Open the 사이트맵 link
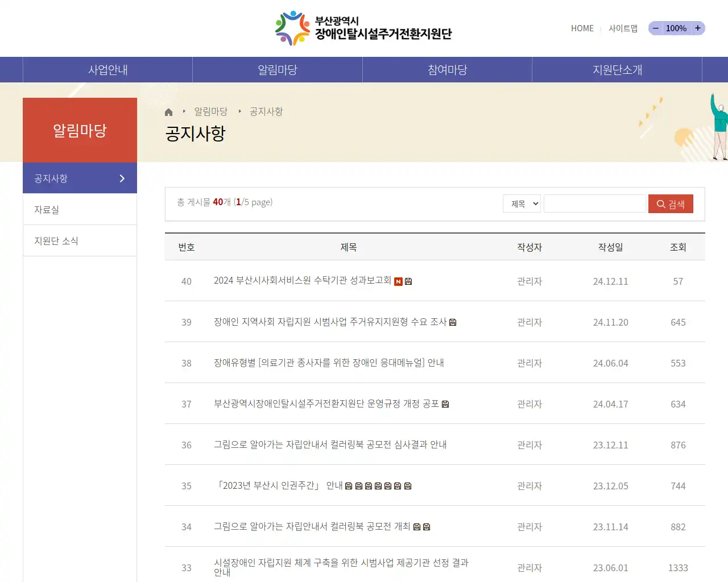 click(623, 28)
